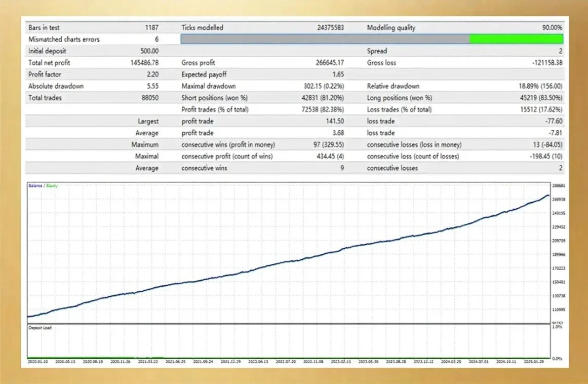Viewport: 588px width, 384px height.
Task: Click the Deposit Load panel label
Action: (x=41, y=328)
